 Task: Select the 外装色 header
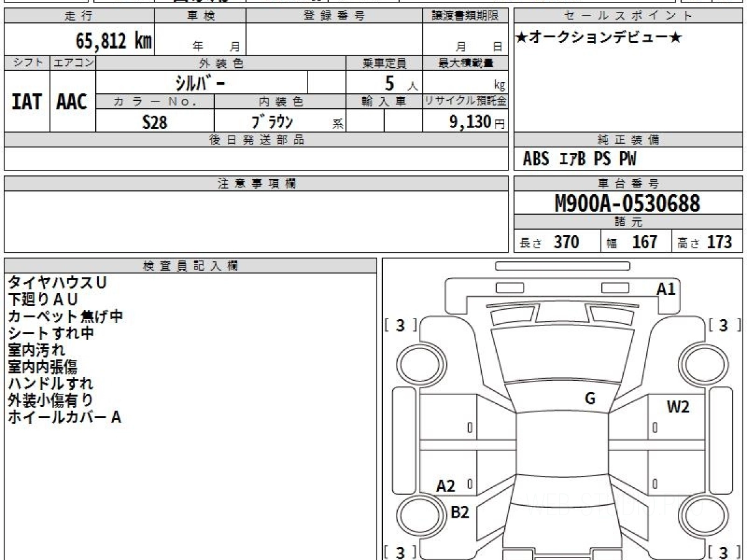[x=221, y=63]
